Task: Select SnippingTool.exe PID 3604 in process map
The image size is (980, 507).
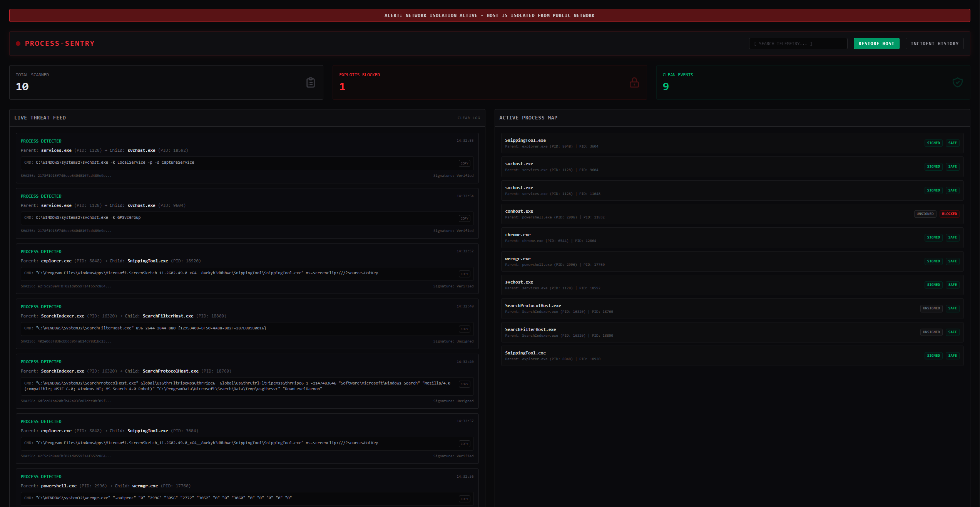Action: tap(732, 143)
